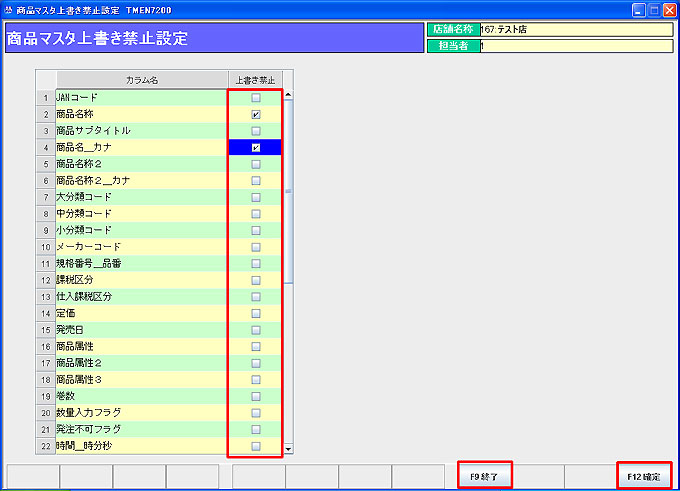
Task: Check the JANコード overwrite-prohibit checkbox
Action: coord(256,98)
